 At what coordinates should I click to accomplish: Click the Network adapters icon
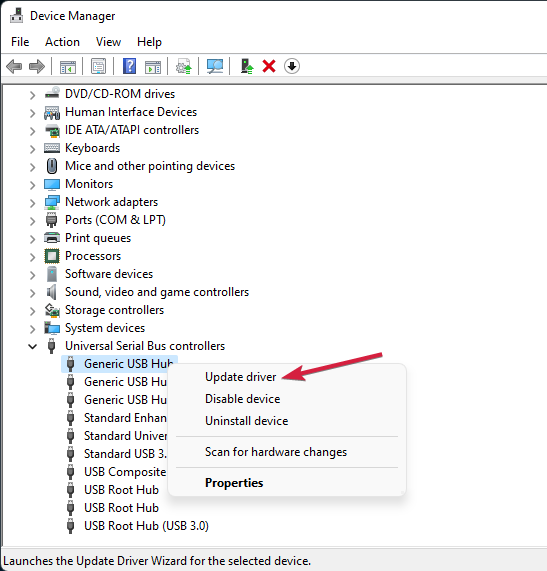[x=52, y=202]
